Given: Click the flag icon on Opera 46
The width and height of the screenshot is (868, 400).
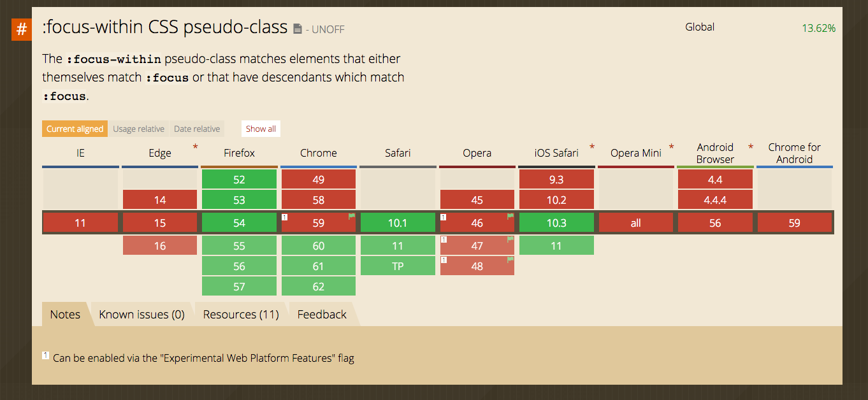Looking at the screenshot, I should (510, 217).
